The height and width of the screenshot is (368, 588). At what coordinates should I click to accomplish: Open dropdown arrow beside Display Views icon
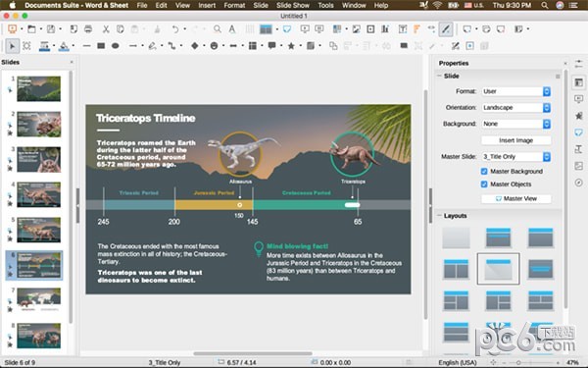[x=276, y=28]
